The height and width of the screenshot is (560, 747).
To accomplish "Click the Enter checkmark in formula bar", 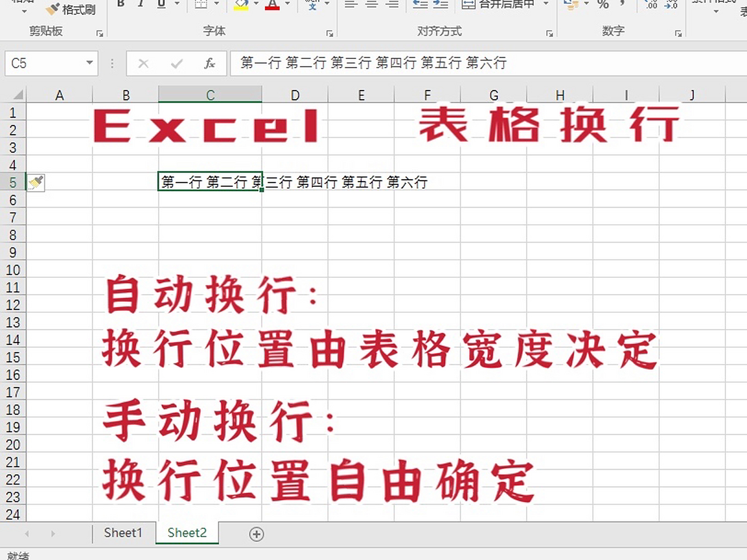I will [176, 63].
